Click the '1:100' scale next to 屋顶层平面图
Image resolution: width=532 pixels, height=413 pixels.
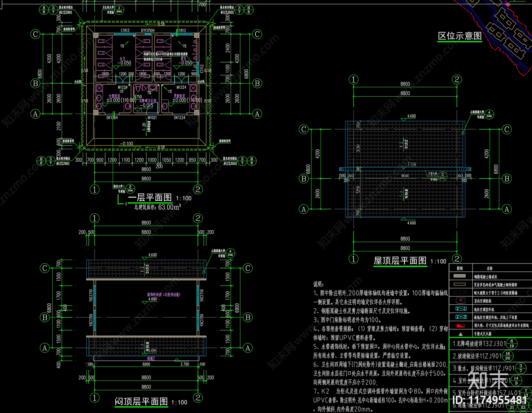[438, 261]
